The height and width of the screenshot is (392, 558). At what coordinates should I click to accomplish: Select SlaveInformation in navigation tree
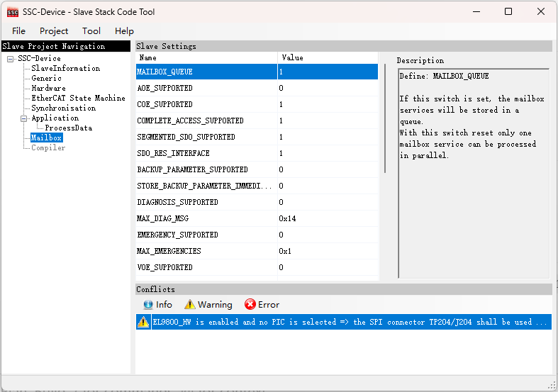[65, 68]
